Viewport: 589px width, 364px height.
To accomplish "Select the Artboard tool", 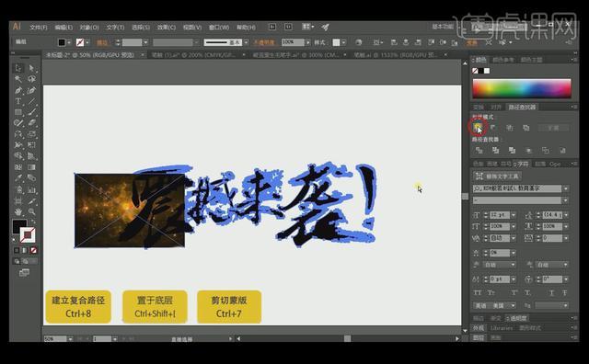I will point(18,200).
